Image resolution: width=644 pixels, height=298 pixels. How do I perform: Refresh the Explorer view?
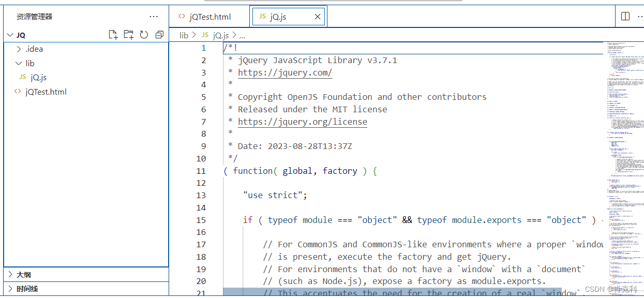pyautogui.click(x=143, y=35)
